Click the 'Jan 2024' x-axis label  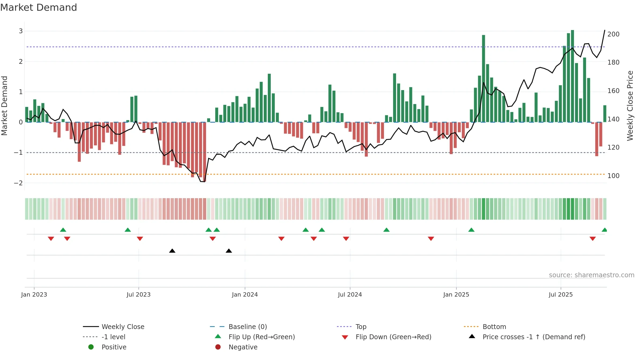[x=245, y=294]
